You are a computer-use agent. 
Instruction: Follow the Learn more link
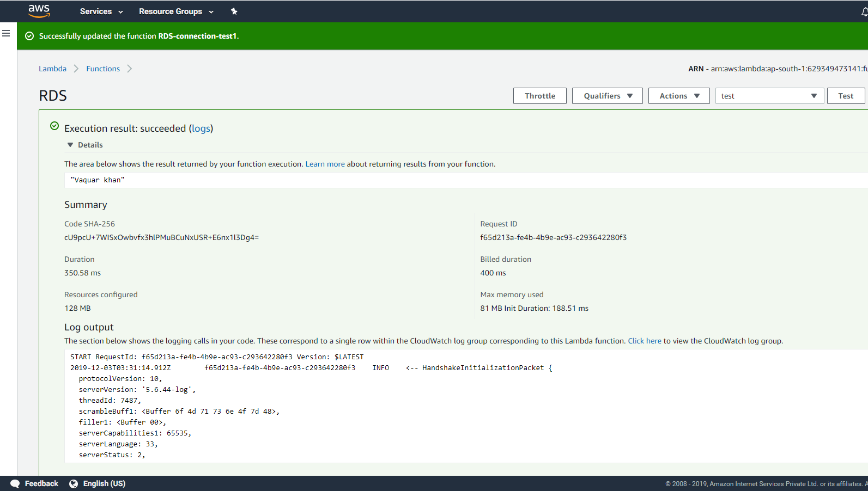point(325,164)
